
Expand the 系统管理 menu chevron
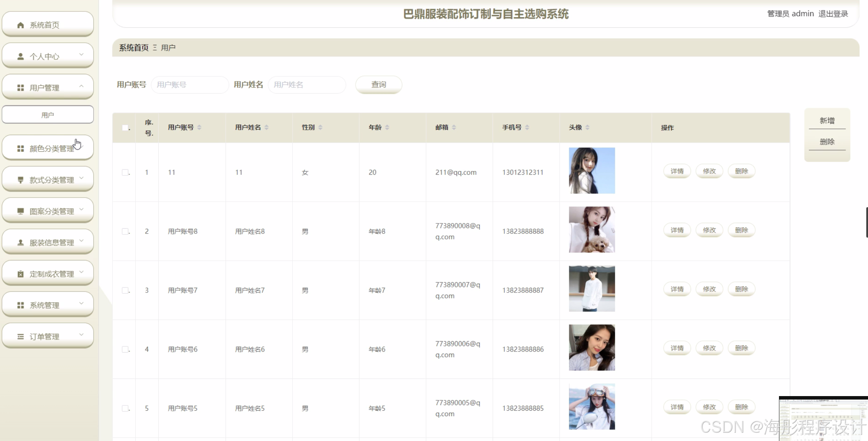coord(81,303)
